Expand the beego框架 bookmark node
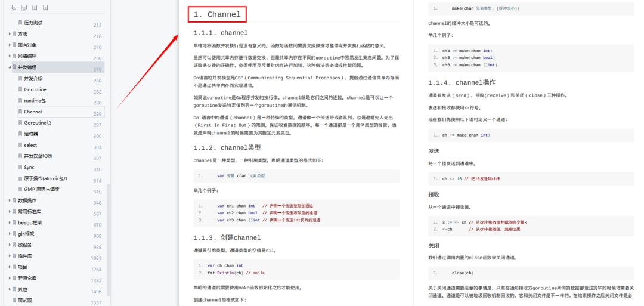This screenshot has height=306, width=644. click(x=10, y=222)
